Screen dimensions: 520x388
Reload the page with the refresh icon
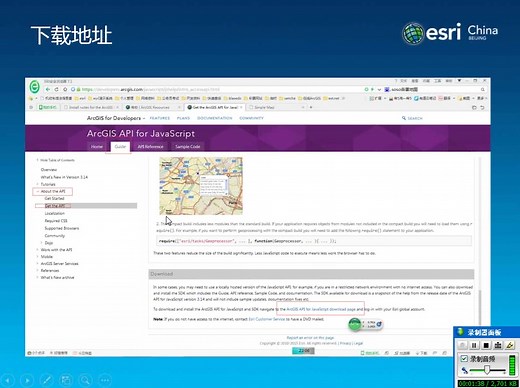point(56,89)
